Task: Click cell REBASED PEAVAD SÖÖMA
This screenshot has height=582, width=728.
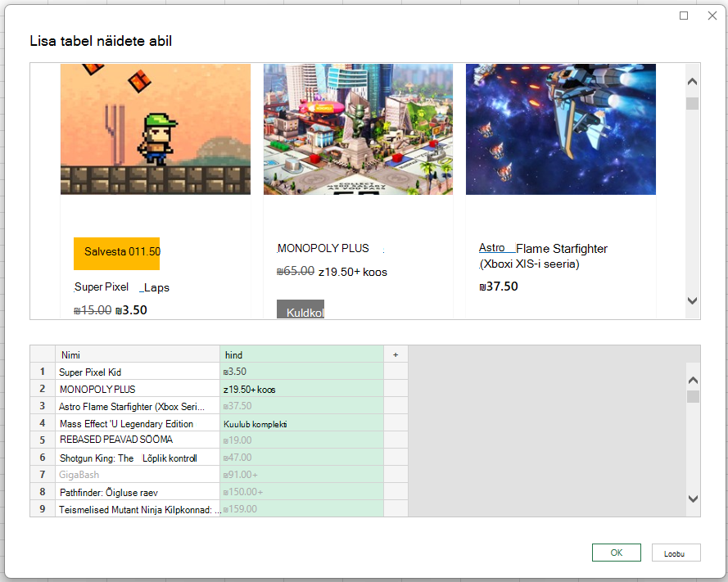Action: tap(138, 440)
